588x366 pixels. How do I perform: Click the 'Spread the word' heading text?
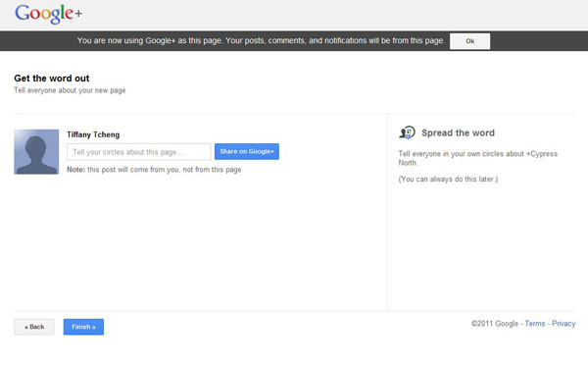pos(458,132)
